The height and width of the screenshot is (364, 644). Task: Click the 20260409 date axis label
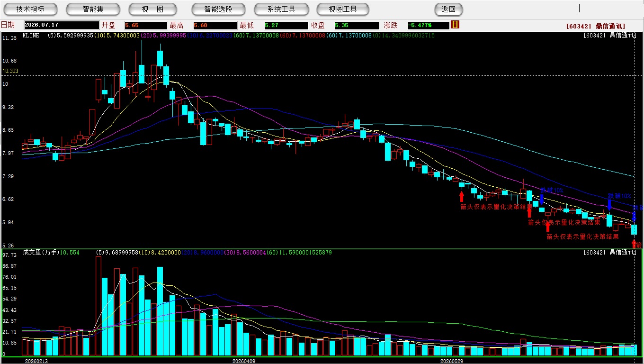click(243, 361)
